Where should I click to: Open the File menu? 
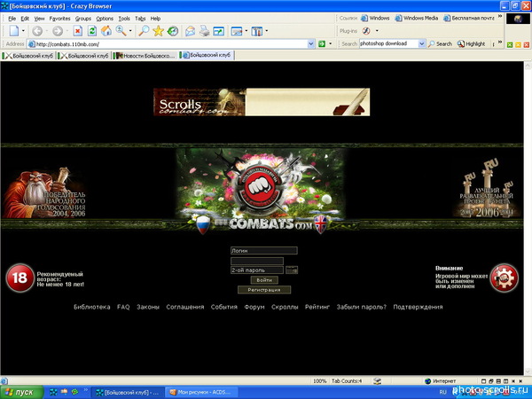click(x=12, y=19)
